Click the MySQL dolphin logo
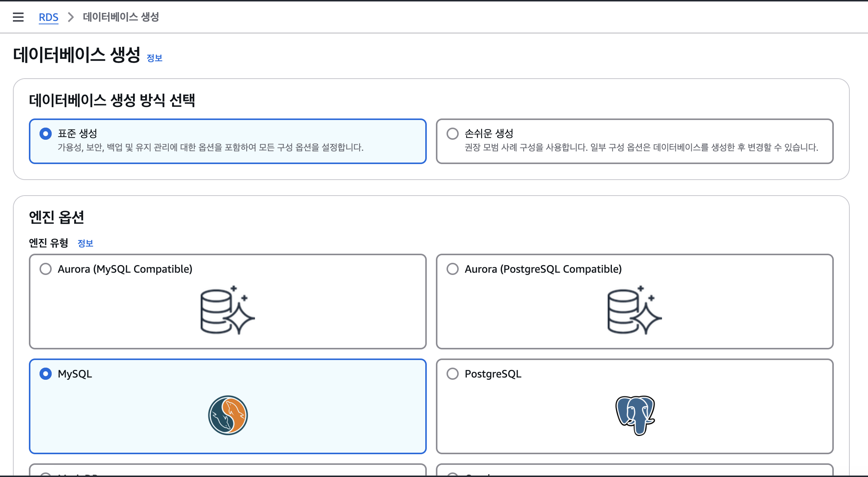The width and height of the screenshot is (868, 477). click(x=228, y=415)
